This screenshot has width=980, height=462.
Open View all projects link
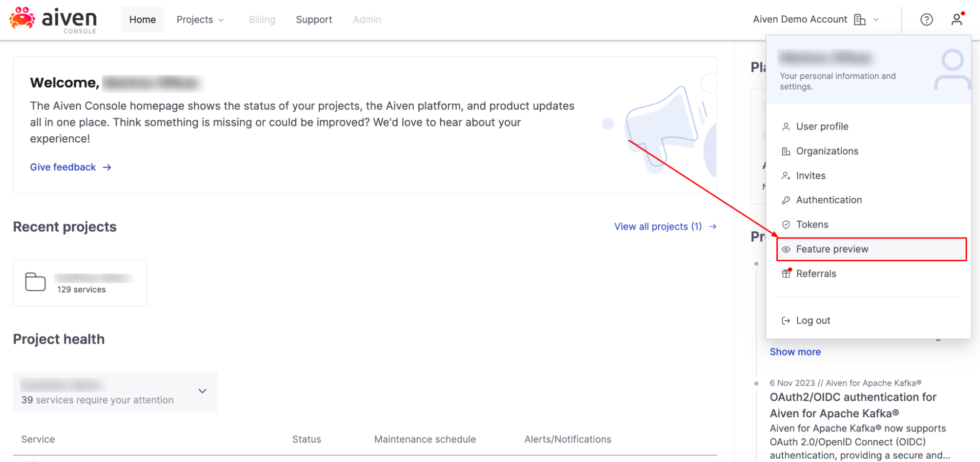(658, 226)
